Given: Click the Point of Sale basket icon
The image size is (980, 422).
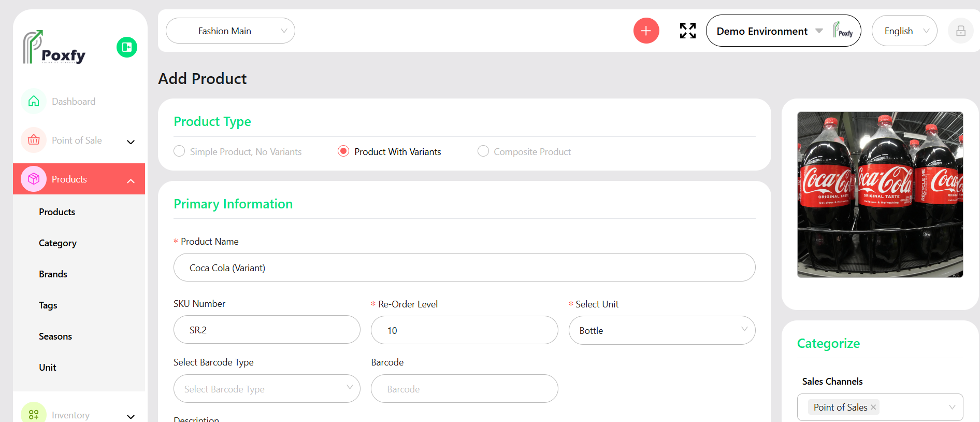Looking at the screenshot, I should pos(34,140).
